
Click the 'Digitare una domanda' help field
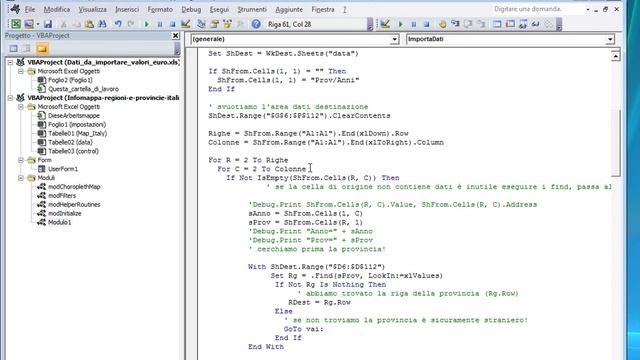[538, 9]
